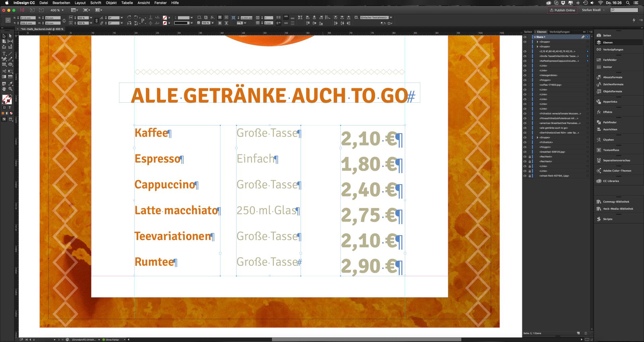Select the Hand tool
This screenshot has width=644, height=342.
click(x=4, y=89)
